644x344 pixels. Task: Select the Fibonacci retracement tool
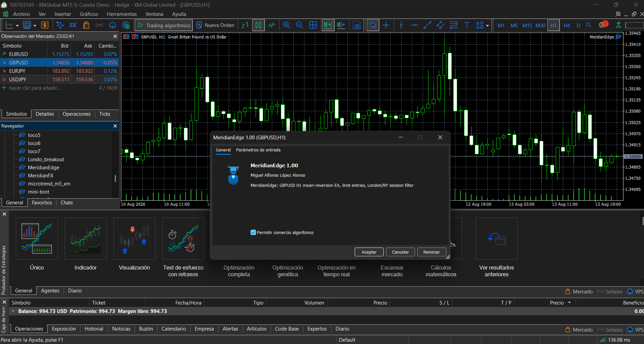(454, 25)
